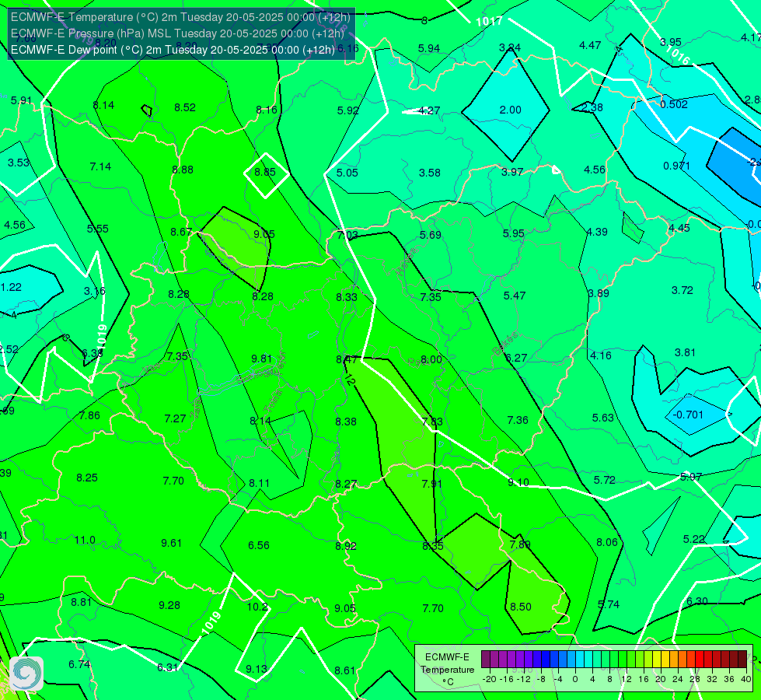The height and width of the screenshot is (700, 761).
Task: Click the dew point value 9.81
Action: [x=262, y=359]
